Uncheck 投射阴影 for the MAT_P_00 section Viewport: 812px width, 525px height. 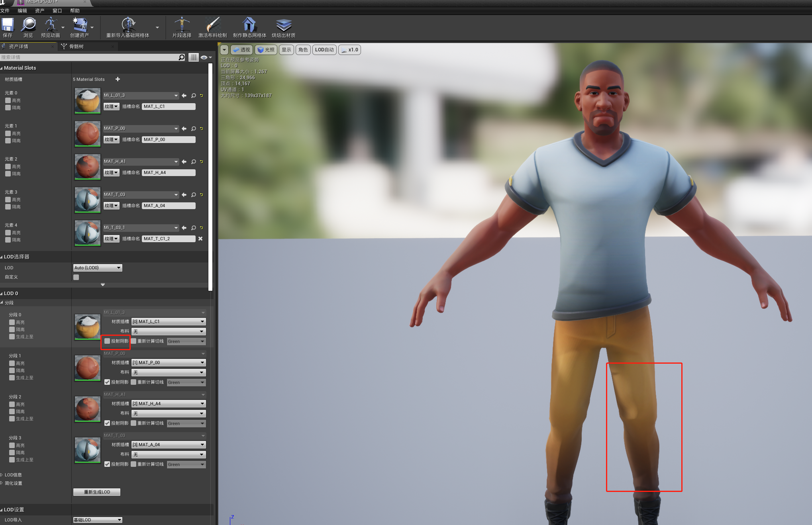pos(107,382)
